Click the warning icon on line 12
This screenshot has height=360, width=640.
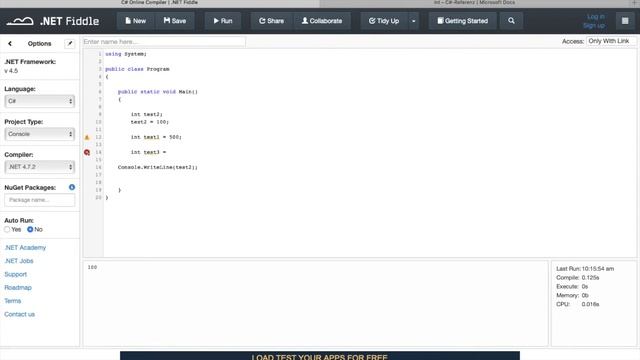[x=87, y=138]
